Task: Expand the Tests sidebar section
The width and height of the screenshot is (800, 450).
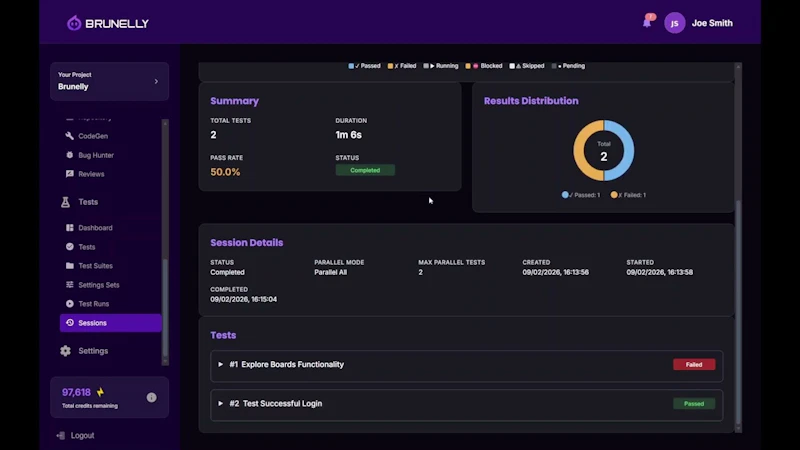Action: point(88,202)
